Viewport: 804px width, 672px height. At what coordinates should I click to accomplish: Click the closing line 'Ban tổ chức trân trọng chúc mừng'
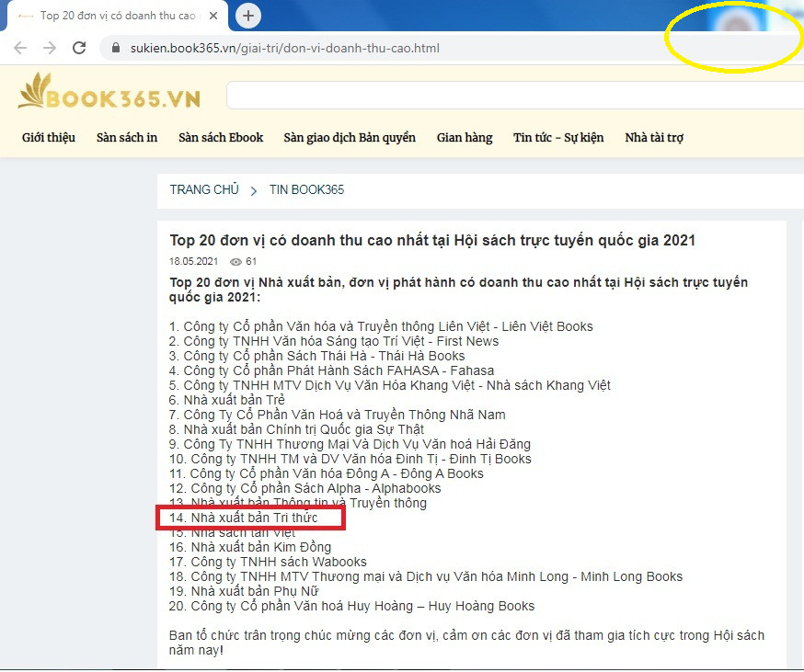pyautogui.click(x=466, y=643)
